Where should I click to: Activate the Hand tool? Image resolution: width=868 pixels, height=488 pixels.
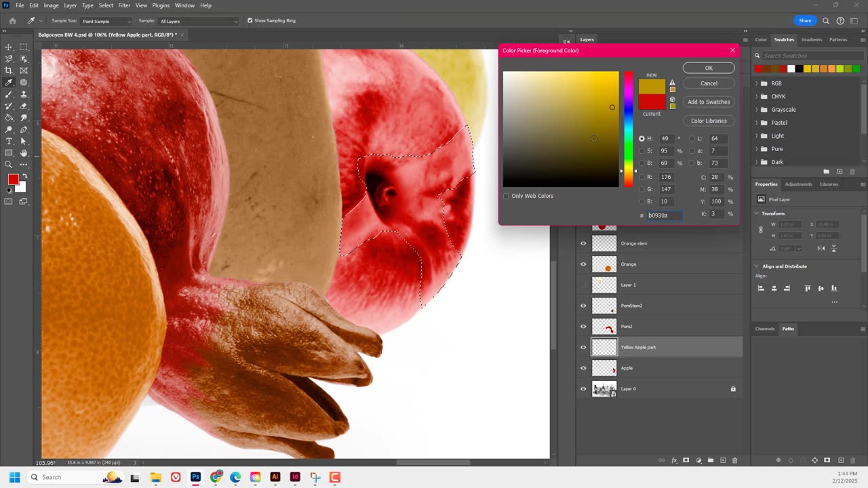[24, 152]
